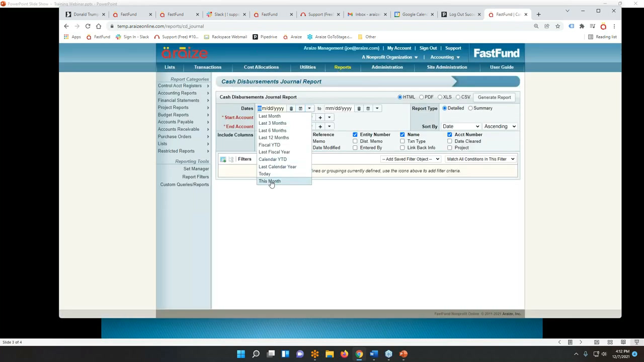The image size is (644, 362).
Task: Open browser home page icon
Action: tap(99, 26)
